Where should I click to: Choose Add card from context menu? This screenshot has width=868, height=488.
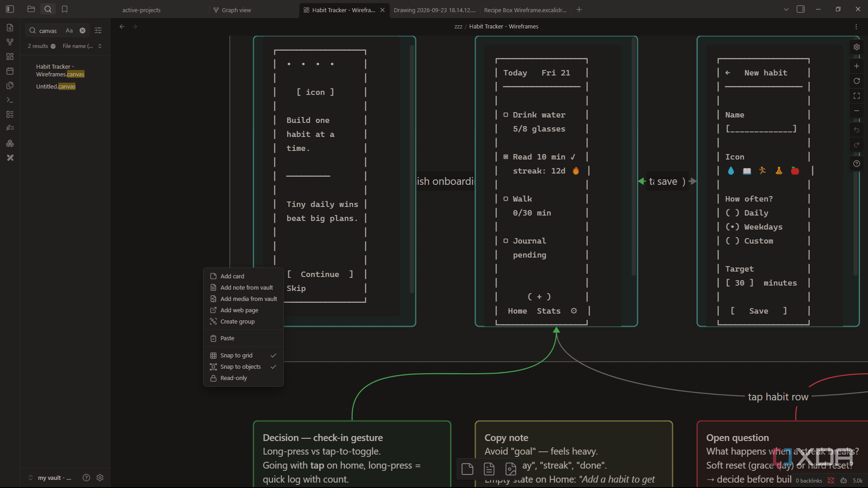243,276
